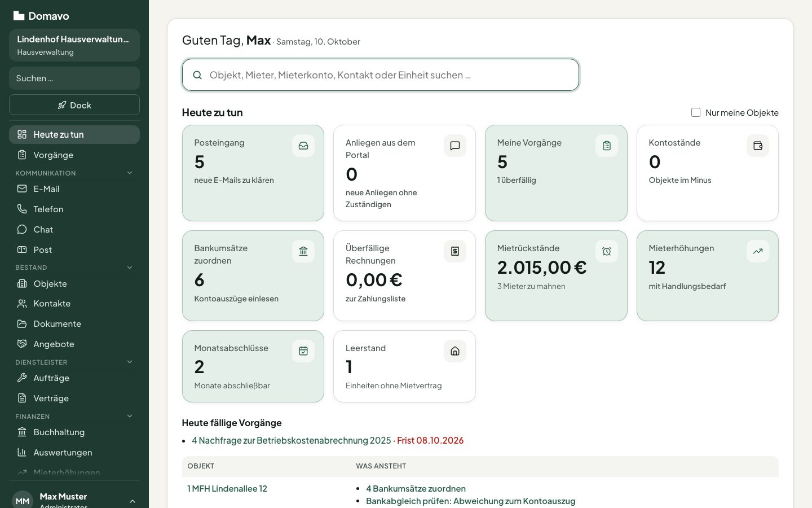The image size is (812, 508).
Task: Click the alarm clock icon on Mietrückstände card
Action: coord(607,251)
